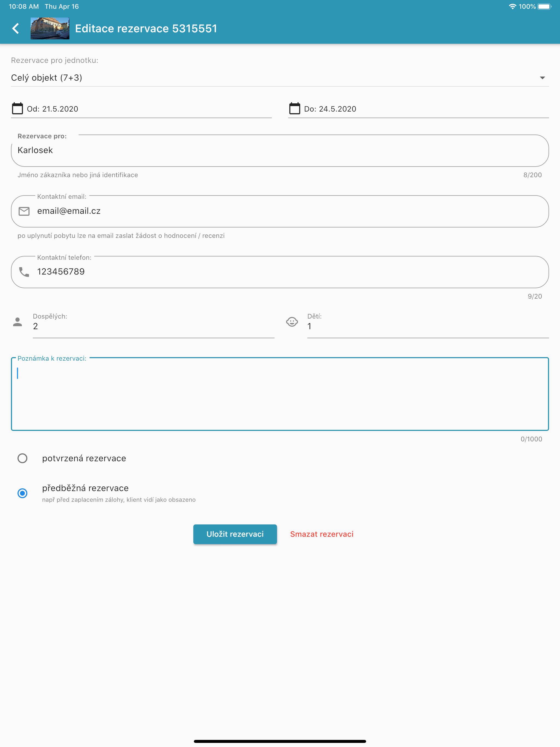Tap the Wi-Fi status icon
This screenshot has width=560, height=747.
[x=512, y=6]
